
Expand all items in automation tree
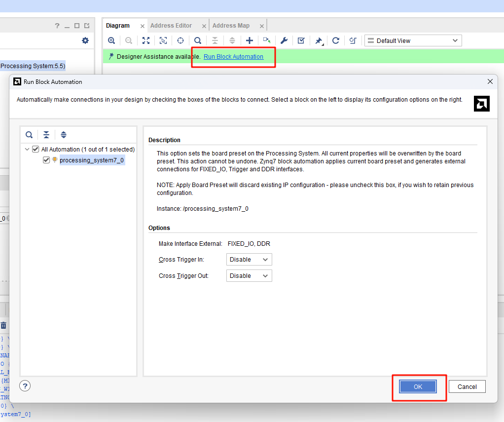coord(64,135)
